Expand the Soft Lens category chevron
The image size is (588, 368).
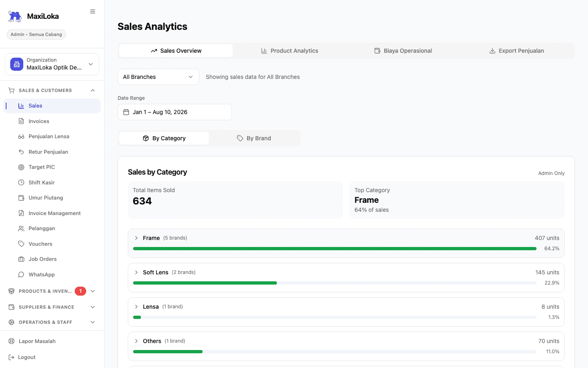[x=136, y=272]
